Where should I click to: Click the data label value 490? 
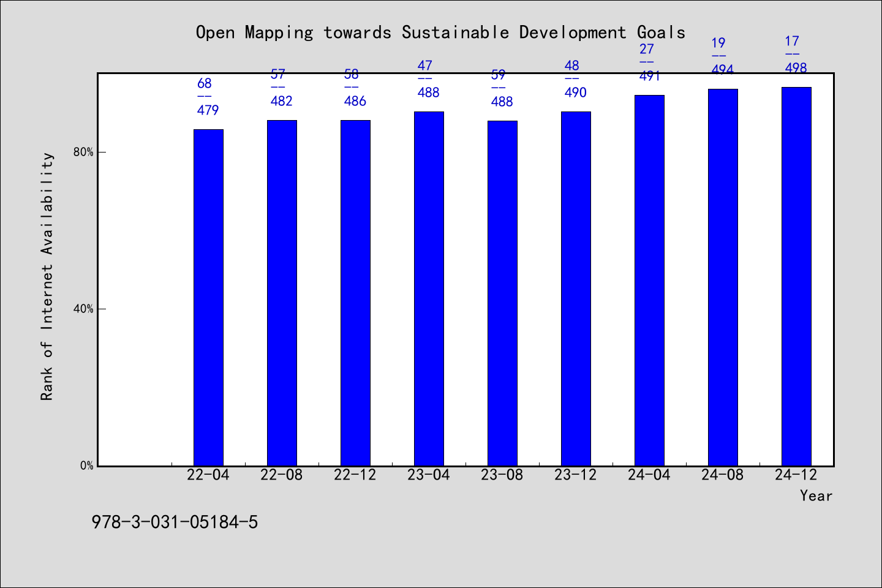576,92
